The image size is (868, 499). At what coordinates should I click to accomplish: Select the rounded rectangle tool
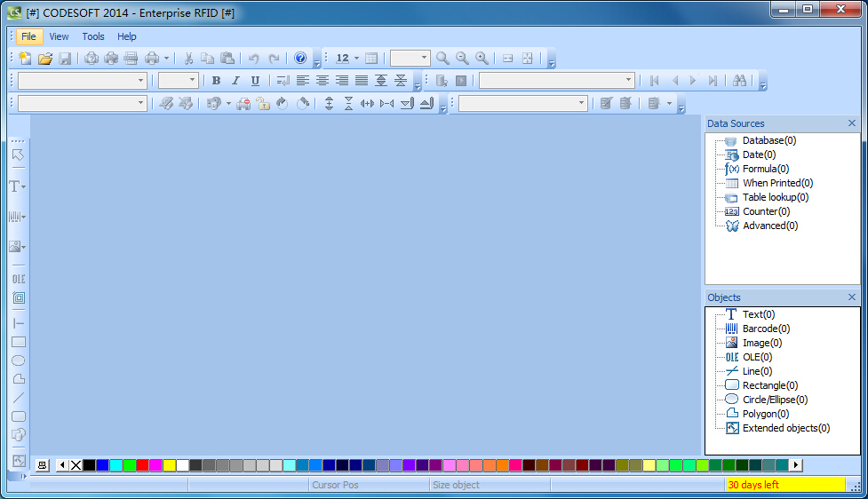[19, 416]
